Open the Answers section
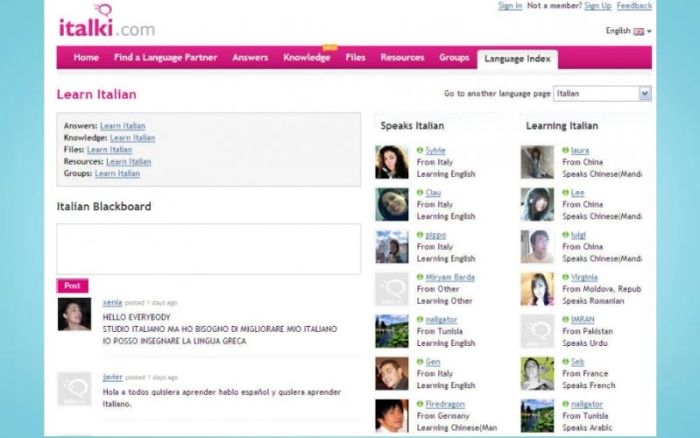This screenshot has height=438, width=700. coord(250,57)
